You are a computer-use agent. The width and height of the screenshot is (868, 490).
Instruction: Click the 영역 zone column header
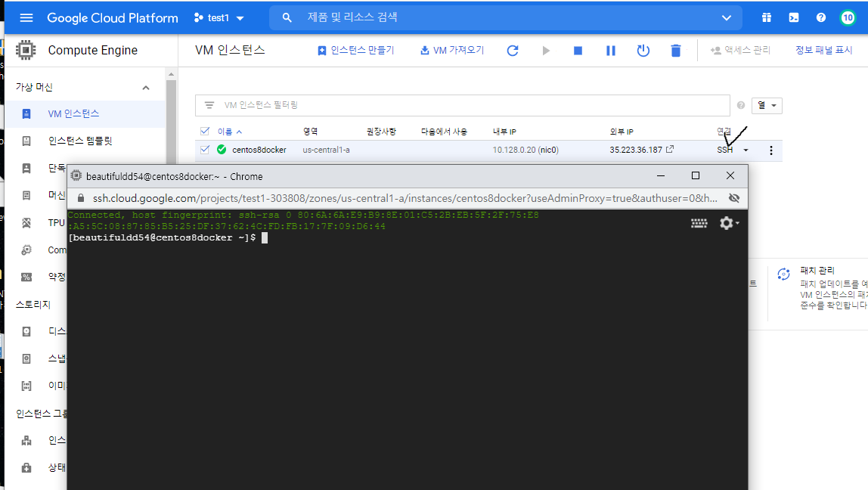click(310, 132)
